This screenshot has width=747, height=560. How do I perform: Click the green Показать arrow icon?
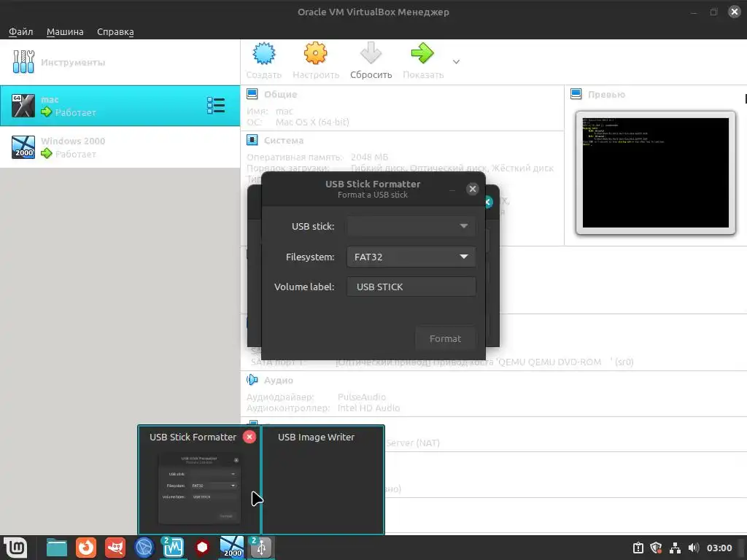(422, 53)
